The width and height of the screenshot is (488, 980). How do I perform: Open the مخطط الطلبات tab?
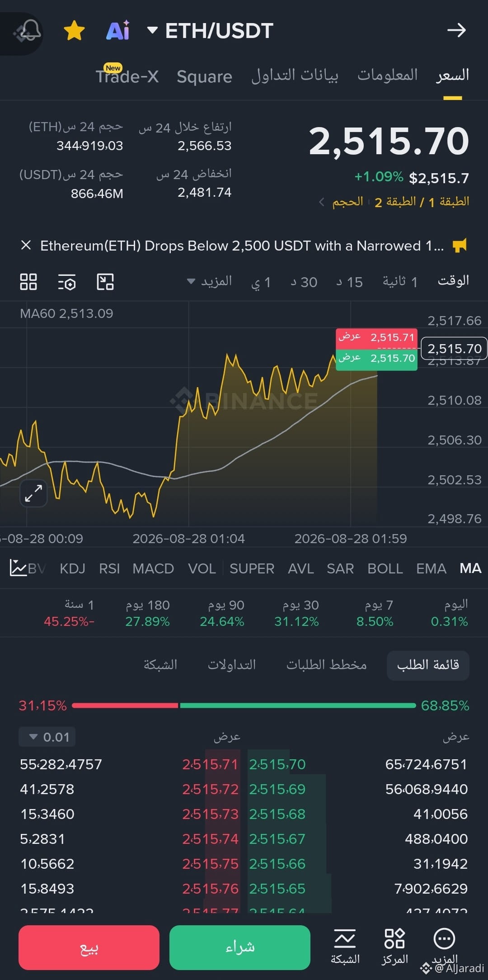[x=326, y=665]
